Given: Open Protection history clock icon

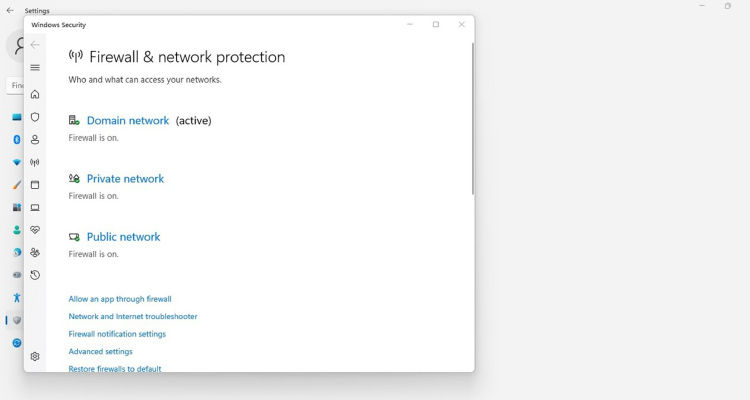Looking at the screenshot, I should point(35,275).
